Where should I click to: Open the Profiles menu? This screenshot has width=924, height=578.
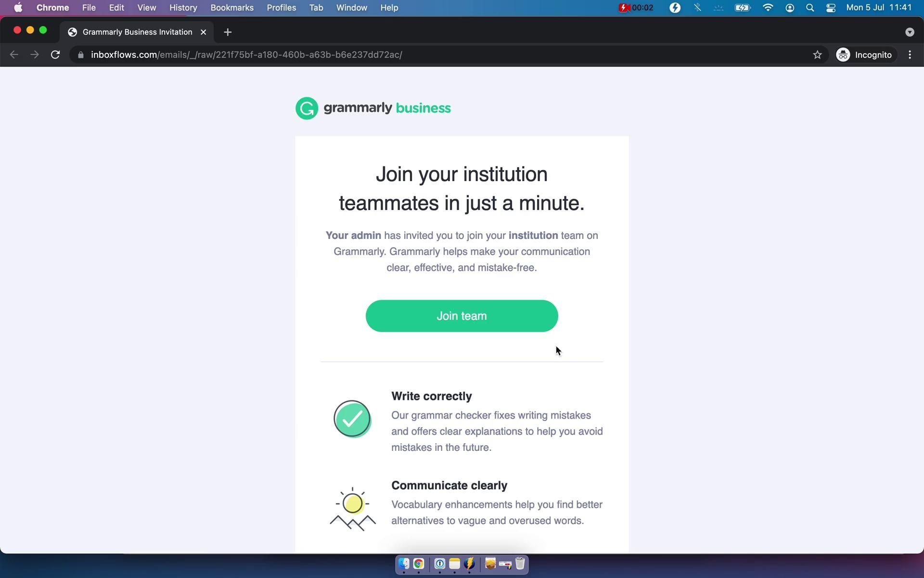point(281,8)
